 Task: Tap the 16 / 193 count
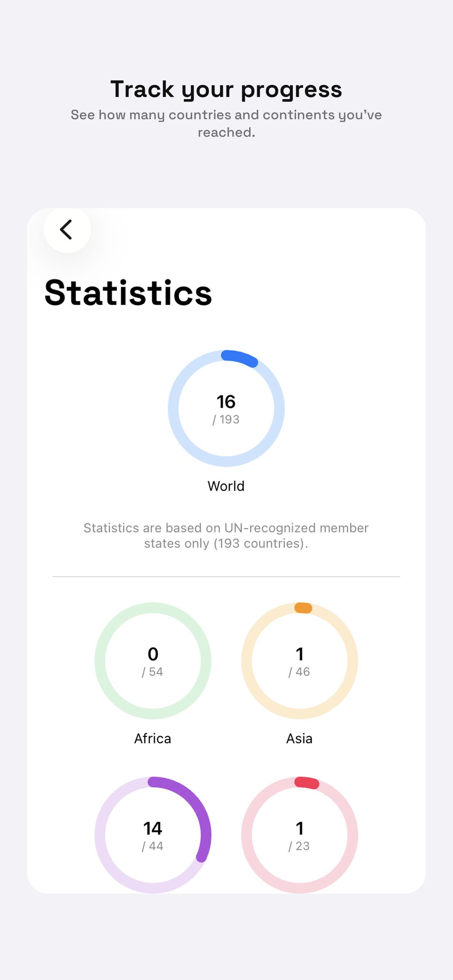[x=226, y=409]
